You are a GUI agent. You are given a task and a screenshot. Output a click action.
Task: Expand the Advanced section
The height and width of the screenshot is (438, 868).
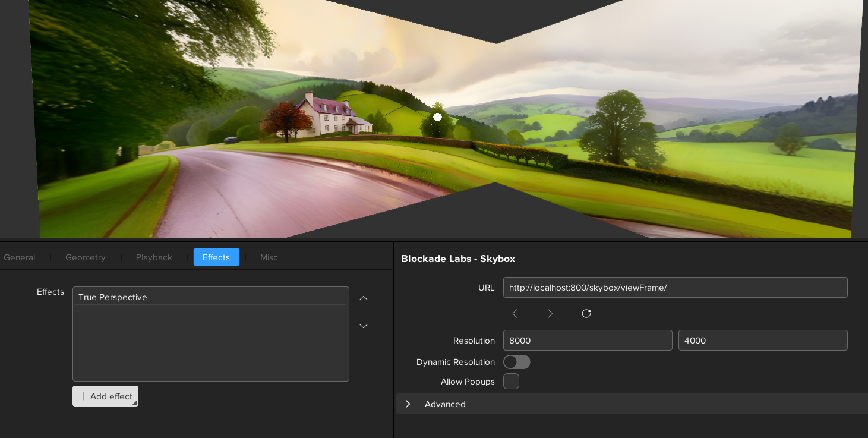click(408, 404)
